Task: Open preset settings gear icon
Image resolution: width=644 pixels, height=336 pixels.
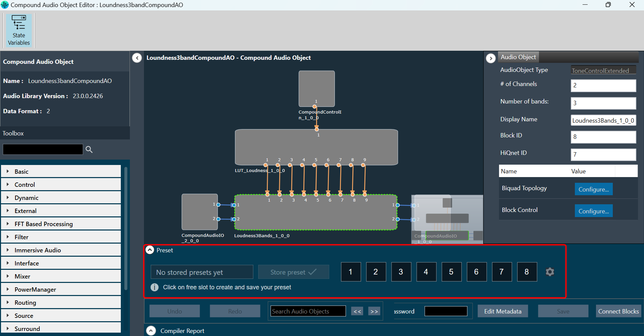Action: pos(550,271)
